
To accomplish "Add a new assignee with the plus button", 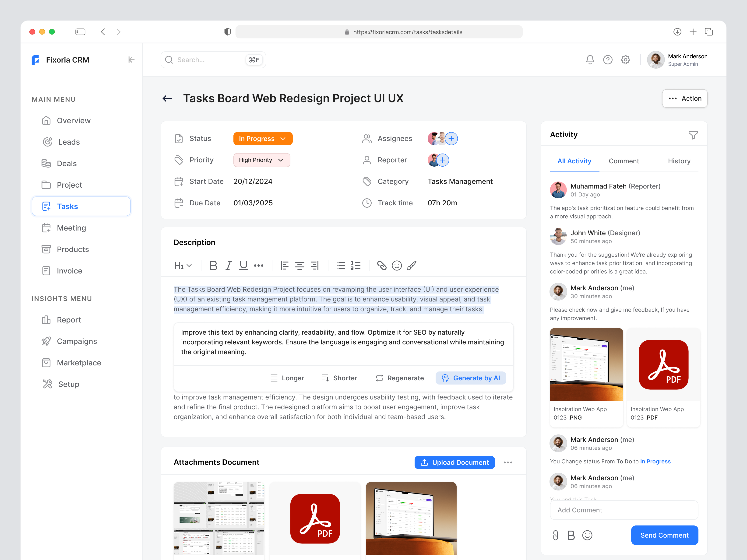I will [451, 138].
